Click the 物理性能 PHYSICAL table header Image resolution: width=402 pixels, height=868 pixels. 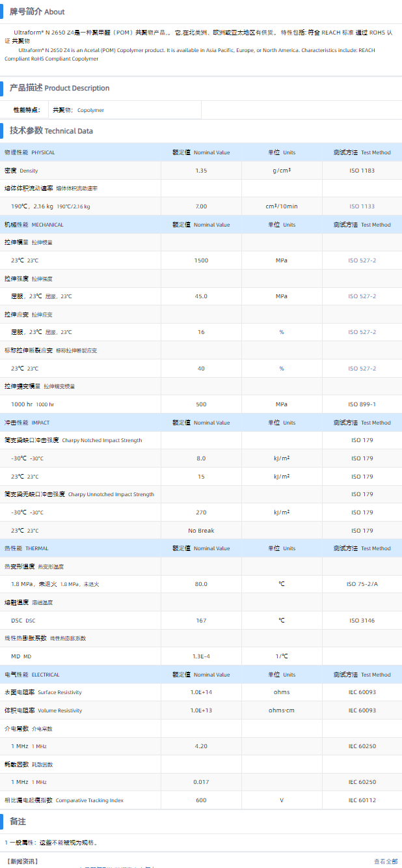30,152
